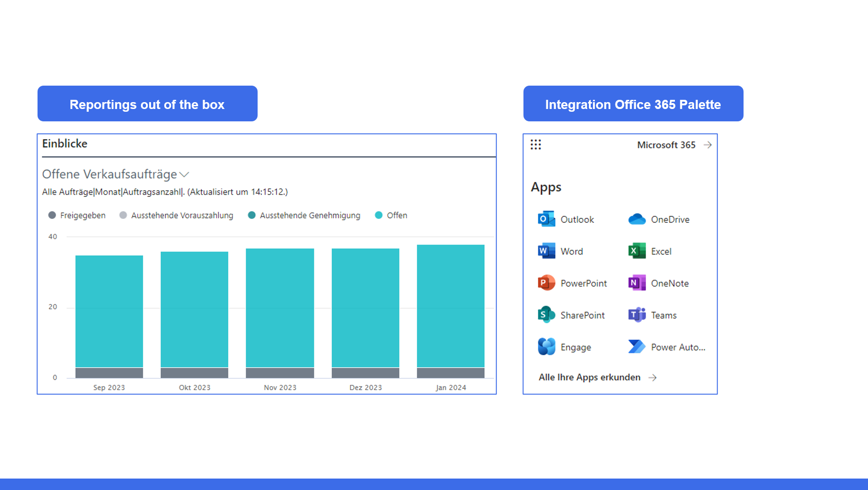Click the grey Freigegeben segment for Jan 2024
Viewport: 868px width, 490px height.
pyautogui.click(x=451, y=373)
